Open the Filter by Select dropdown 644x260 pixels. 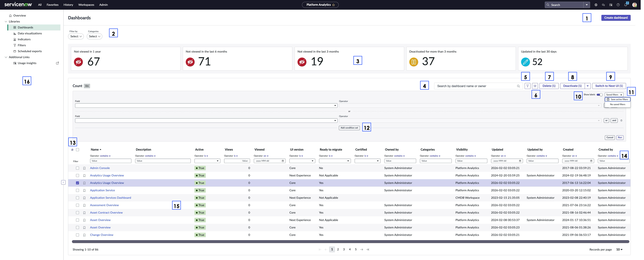(x=76, y=37)
